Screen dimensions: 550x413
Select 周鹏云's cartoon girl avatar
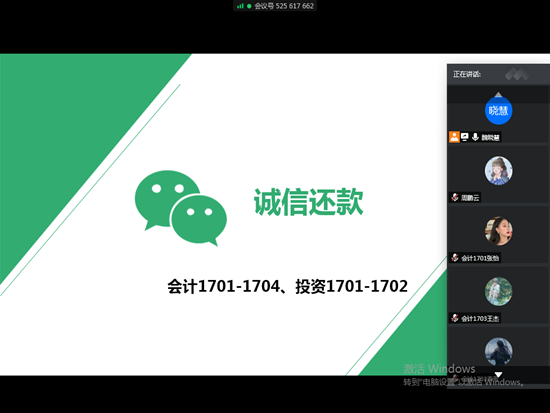click(498, 171)
